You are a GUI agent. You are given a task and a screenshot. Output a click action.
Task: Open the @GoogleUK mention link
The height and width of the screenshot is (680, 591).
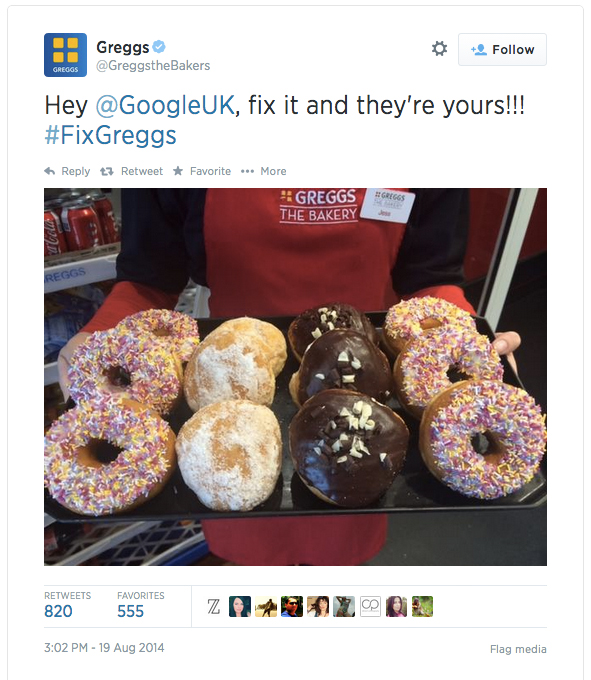[x=165, y=105]
